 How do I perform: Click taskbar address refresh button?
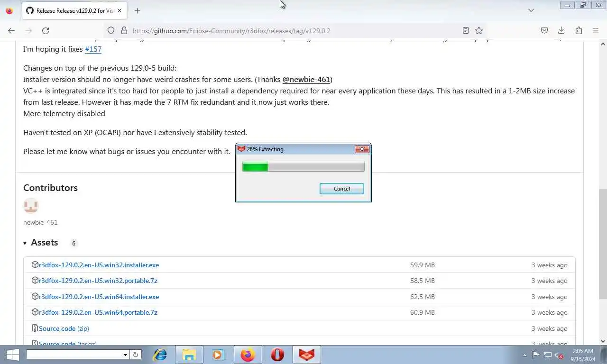[x=136, y=355]
